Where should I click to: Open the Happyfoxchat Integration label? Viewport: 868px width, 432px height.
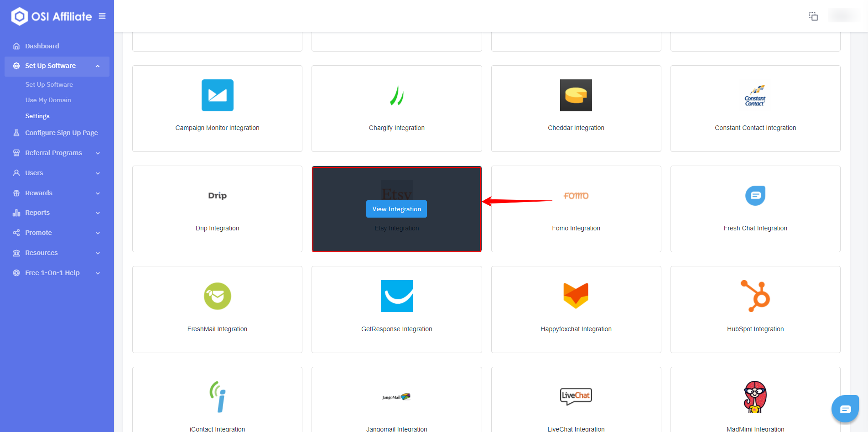(x=576, y=329)
